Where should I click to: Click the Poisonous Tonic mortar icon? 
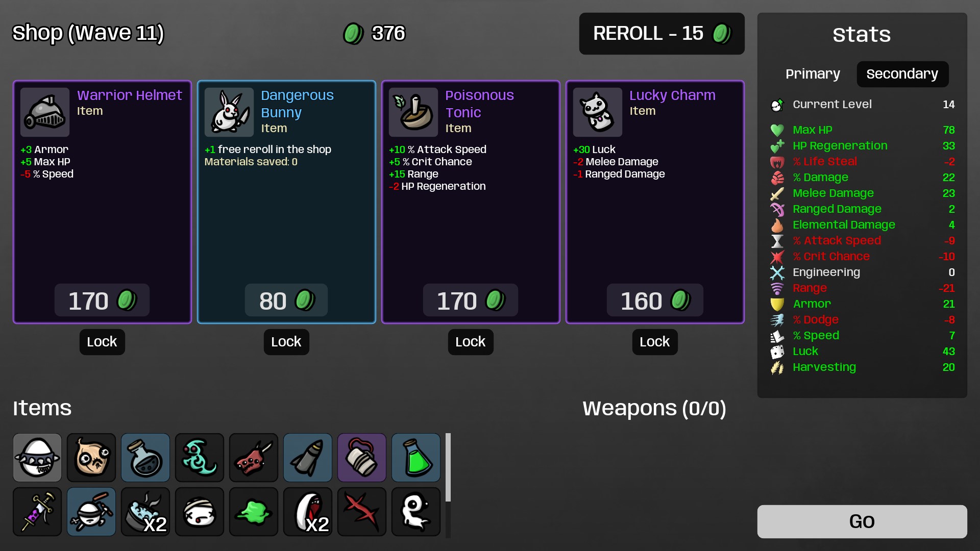(x=413, y=112)
